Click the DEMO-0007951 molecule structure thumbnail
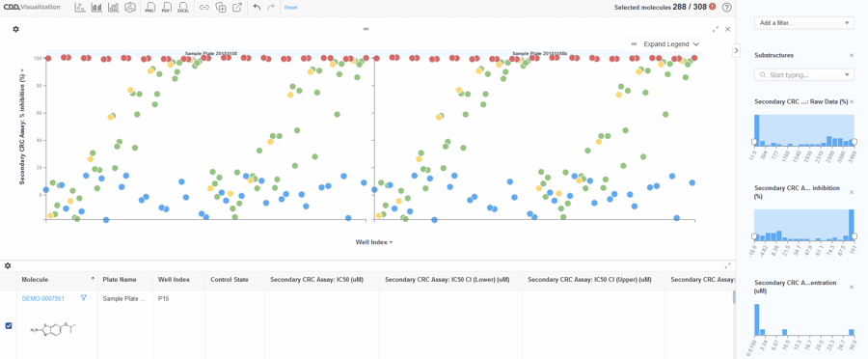Screen dimensions: 868x359 pos(54,329)
